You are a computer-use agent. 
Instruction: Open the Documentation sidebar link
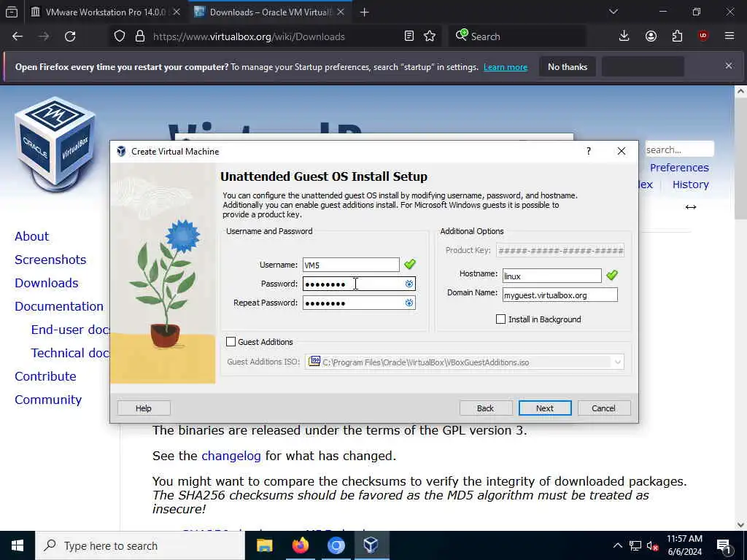point(59,306)
